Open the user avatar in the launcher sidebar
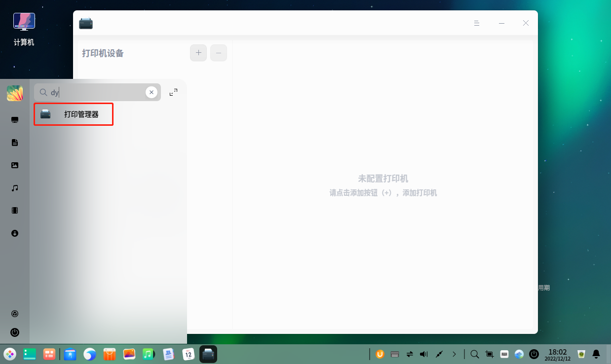Screen dimensions: 611x364 (x=15, y=93)
